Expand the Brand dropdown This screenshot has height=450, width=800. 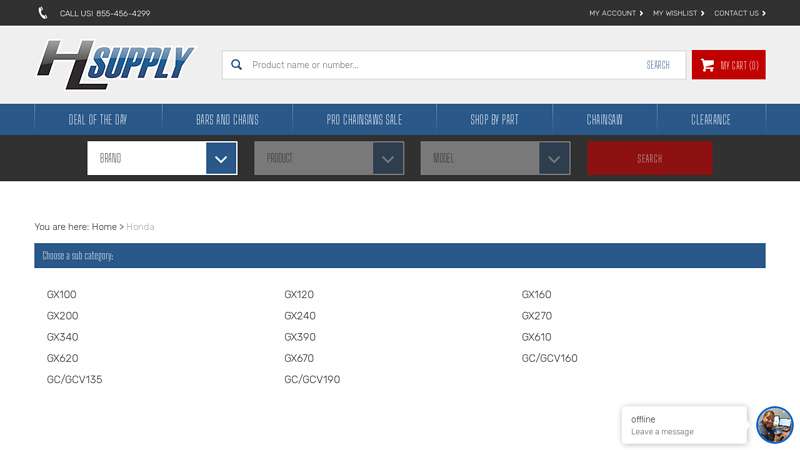pyautogui.click(x=162, y=158)
